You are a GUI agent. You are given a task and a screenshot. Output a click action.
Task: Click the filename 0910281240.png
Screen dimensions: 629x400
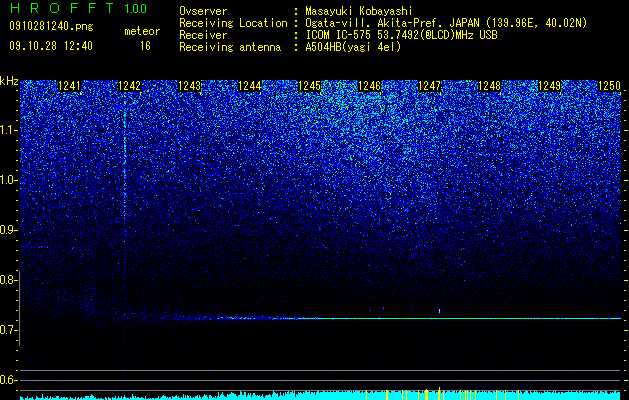(x=51, y=27)
